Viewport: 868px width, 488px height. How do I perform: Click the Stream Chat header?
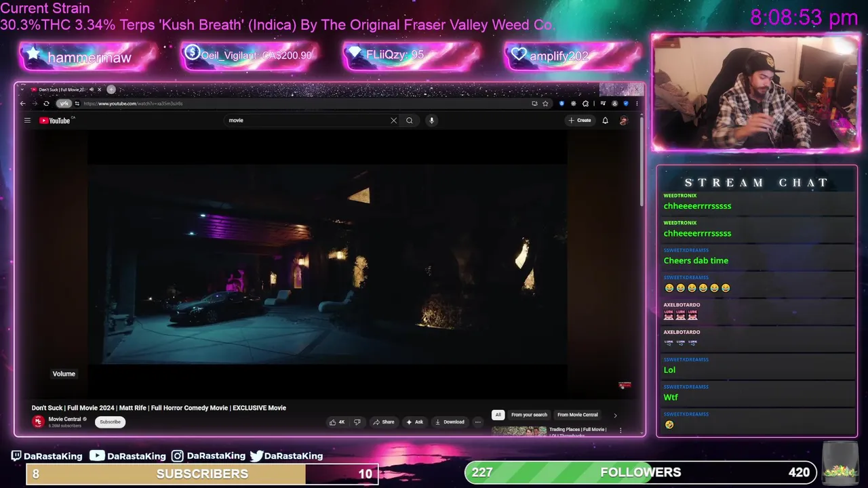pos(756,182)
